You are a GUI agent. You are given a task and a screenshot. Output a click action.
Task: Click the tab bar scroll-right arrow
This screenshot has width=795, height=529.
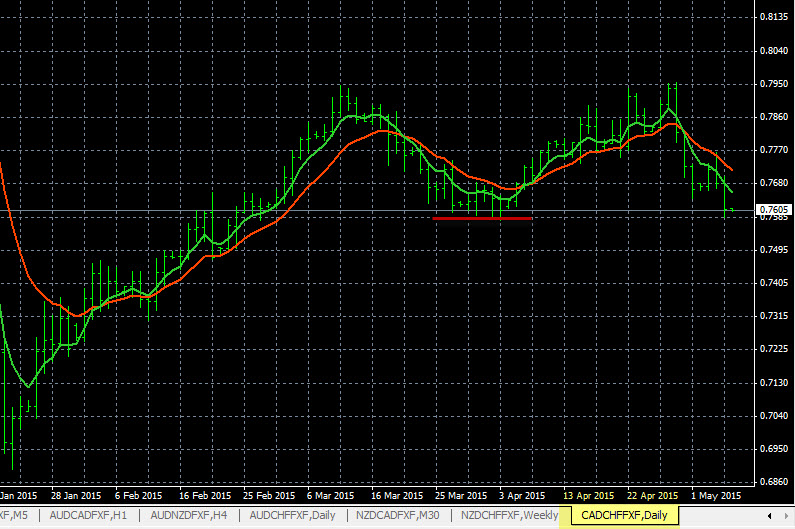pos(786,516)
